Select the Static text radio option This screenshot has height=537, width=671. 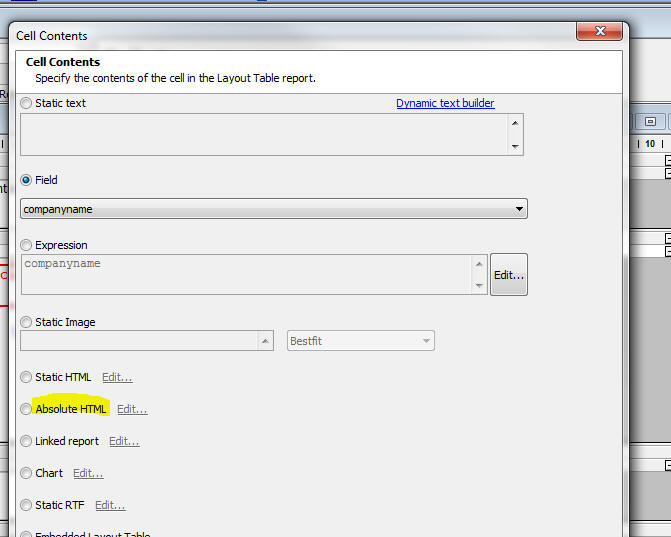click(x=26, y=103)
